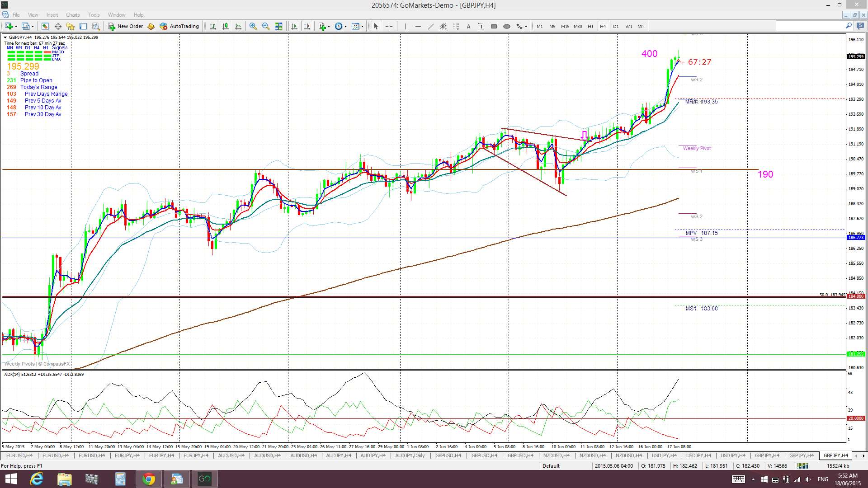Open the Profiles toolbar icon
This screenshot has width=868, height=488.
(27, 26)
